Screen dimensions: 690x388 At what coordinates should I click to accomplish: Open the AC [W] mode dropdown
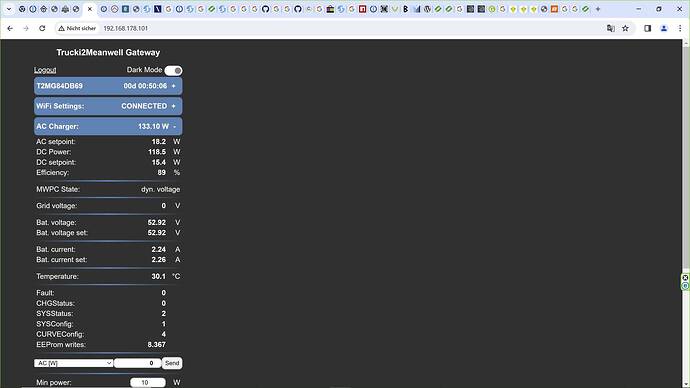(x=73, y=363)
